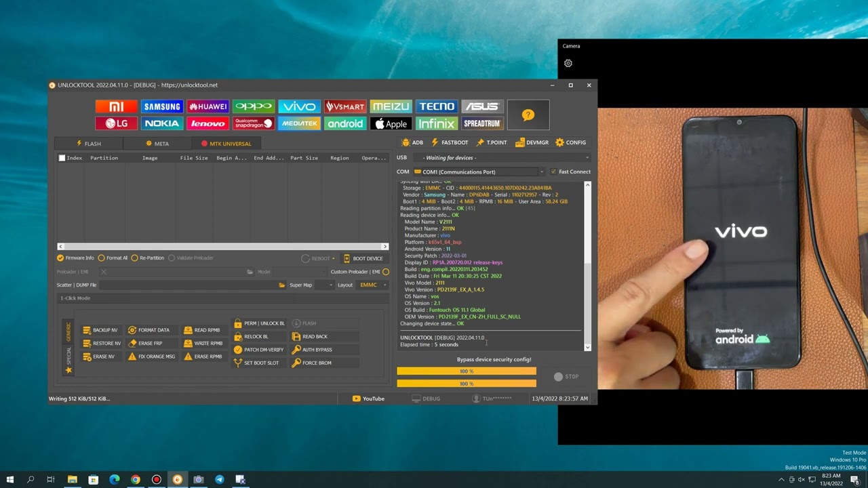Open the YouTube link in status bar
The image size is (868, 488).
pos(368,399)
